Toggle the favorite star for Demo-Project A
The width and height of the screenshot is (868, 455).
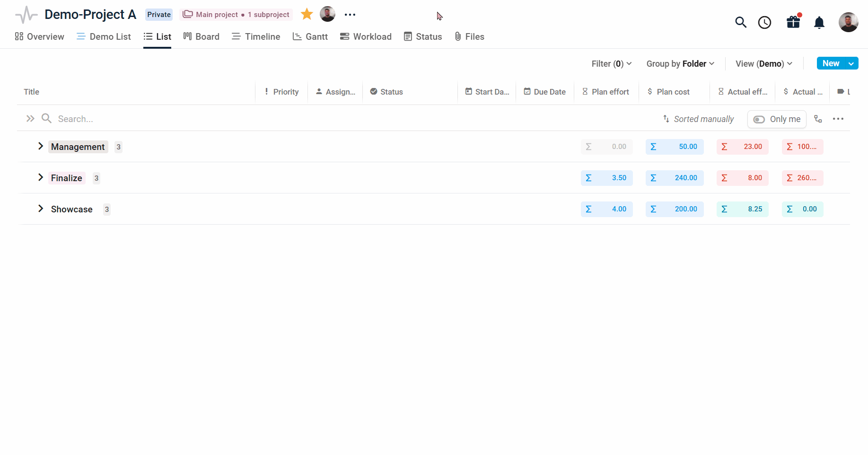tap(307, 14)
